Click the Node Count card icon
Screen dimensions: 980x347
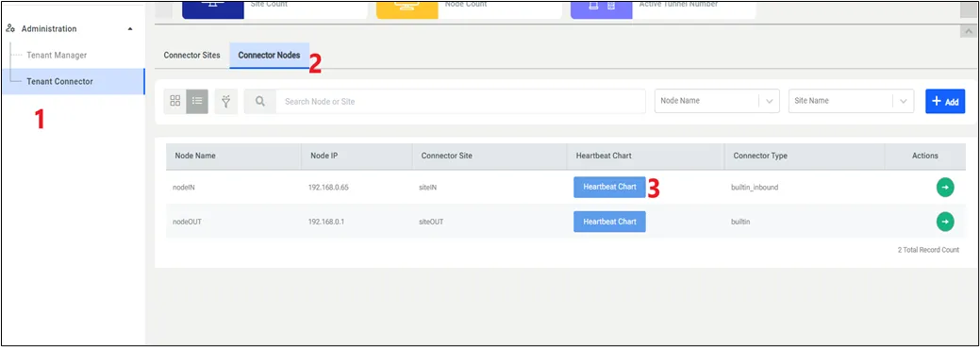(x=407, y=9)
